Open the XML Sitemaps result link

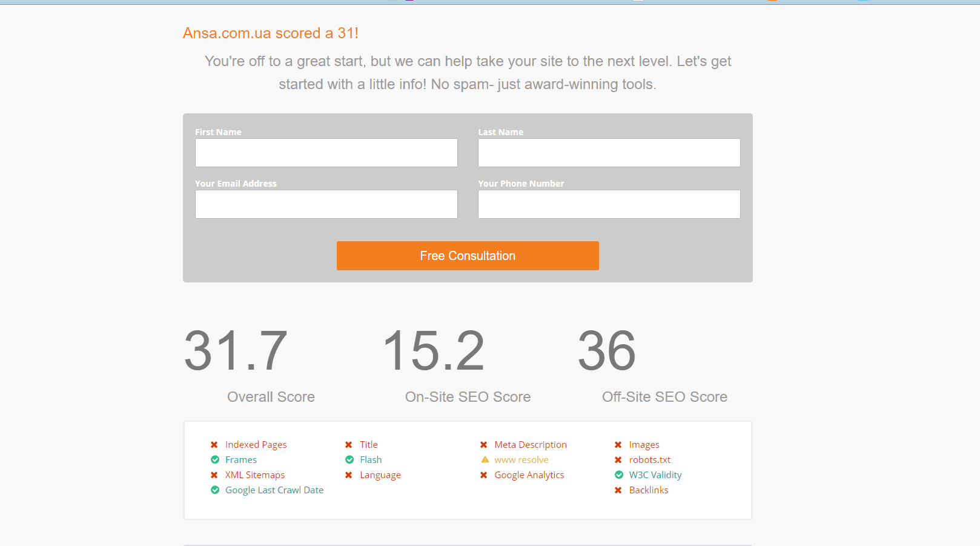point(255,475)
